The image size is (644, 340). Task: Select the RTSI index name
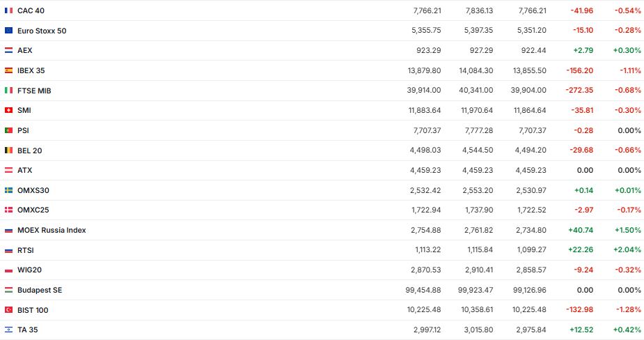click(26, 250)
